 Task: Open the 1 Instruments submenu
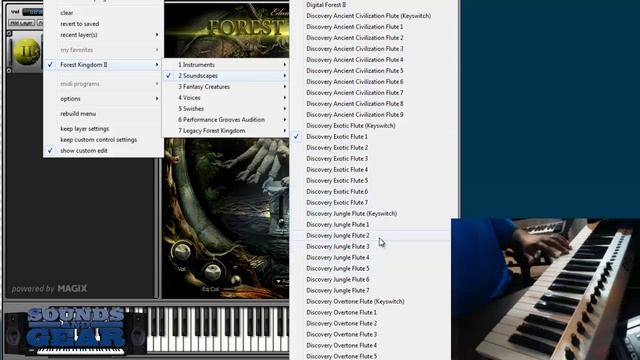coord(226,64)
